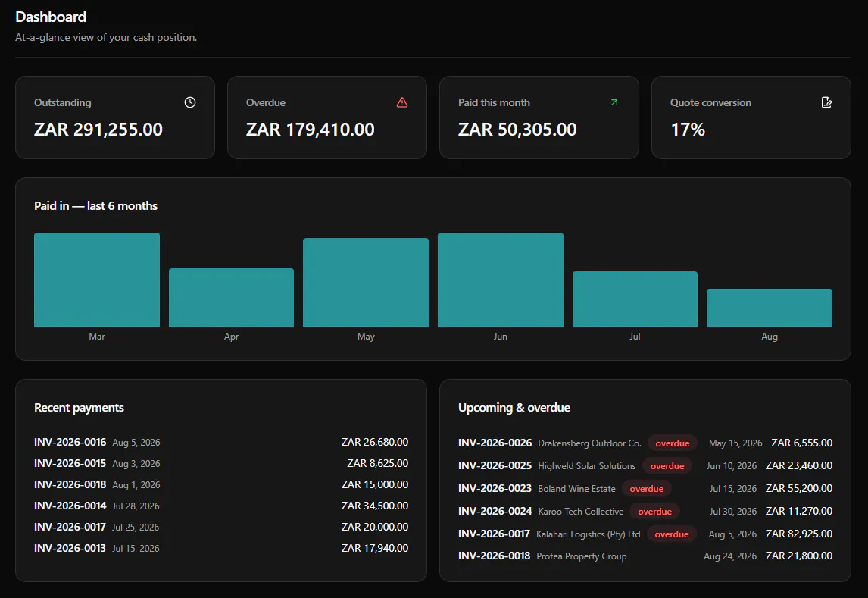Click the ZAR 17,940.00 payment amount

click(x=375, y=548)
